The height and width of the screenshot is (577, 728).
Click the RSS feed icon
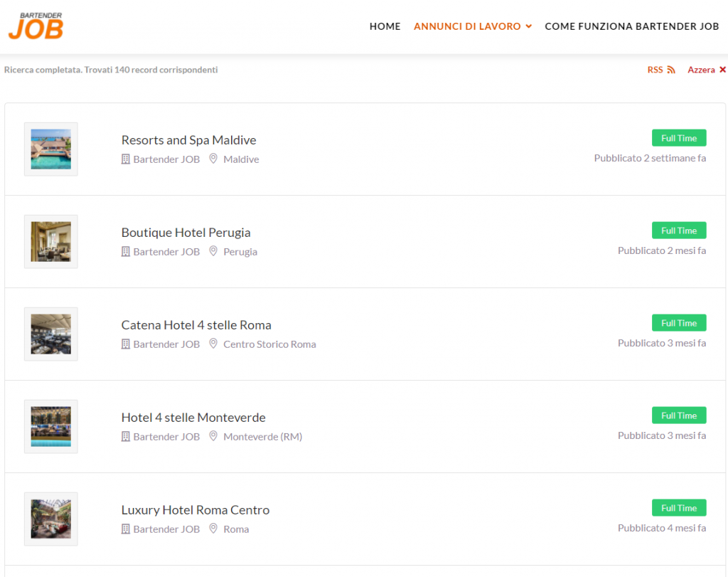tap(670, 70)
